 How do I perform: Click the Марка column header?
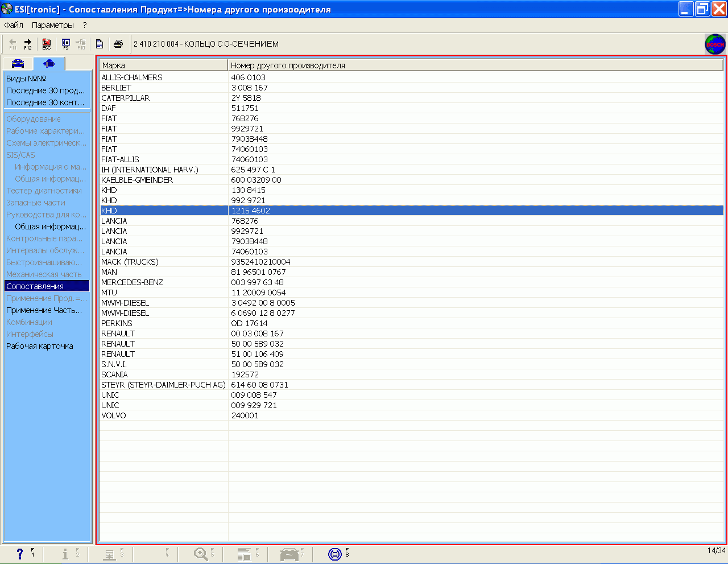click(164, 65)
